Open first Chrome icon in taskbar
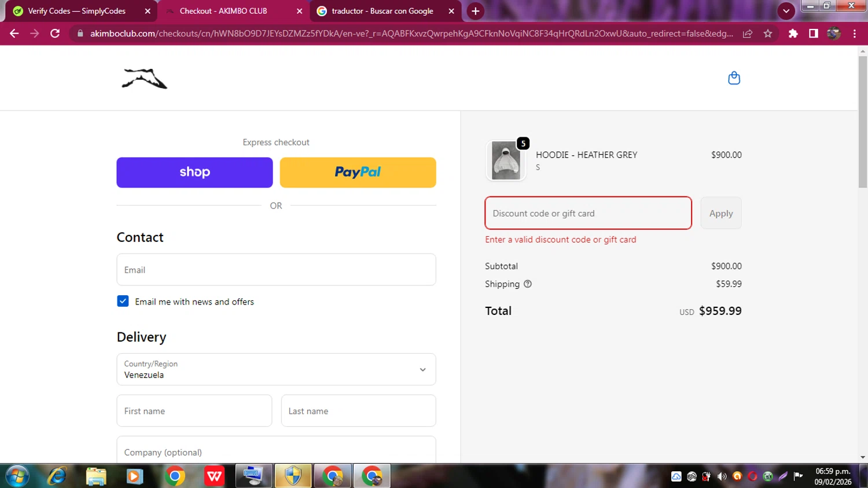 click(x=175, y=476)
